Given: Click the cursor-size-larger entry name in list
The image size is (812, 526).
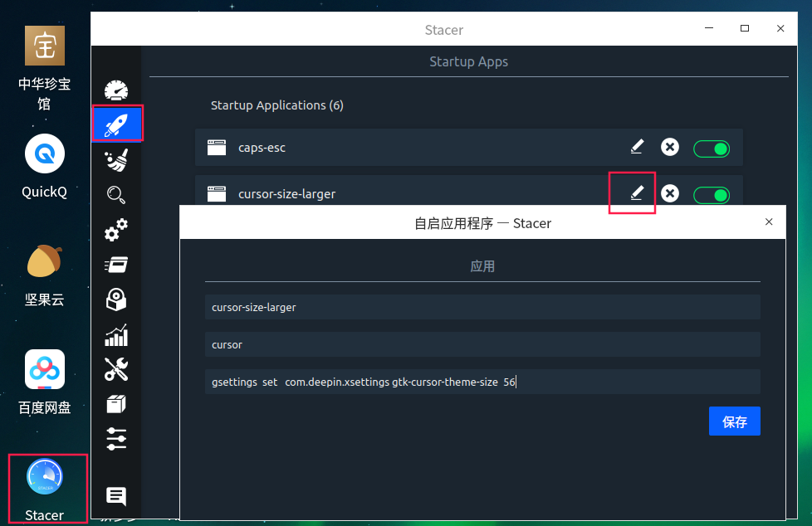Looking at the screenshot, I should 287,194.
